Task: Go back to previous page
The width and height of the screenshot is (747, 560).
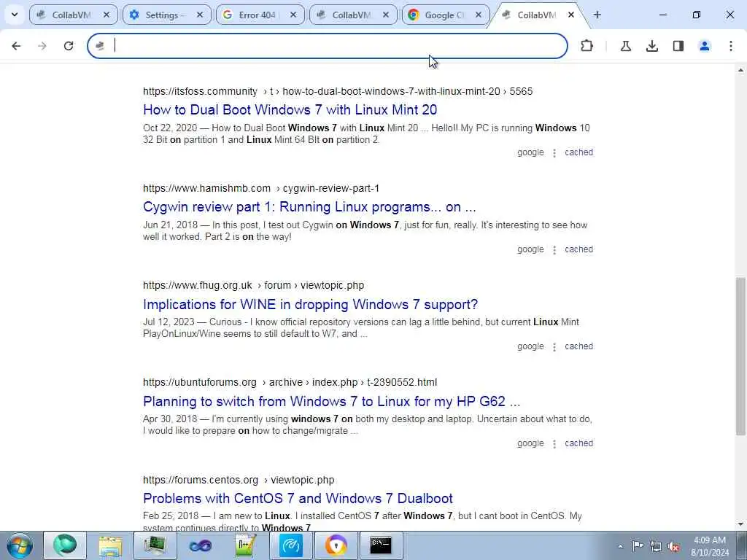Action: [16, 46]
